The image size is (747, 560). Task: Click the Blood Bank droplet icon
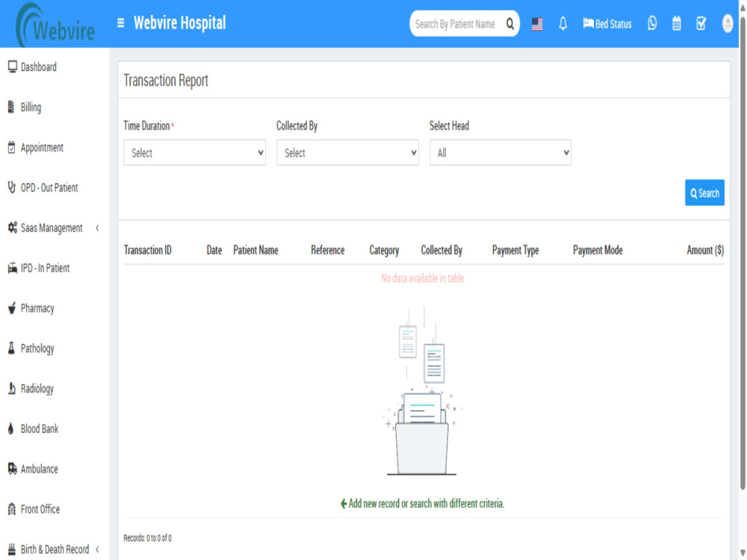pos(11,429)
